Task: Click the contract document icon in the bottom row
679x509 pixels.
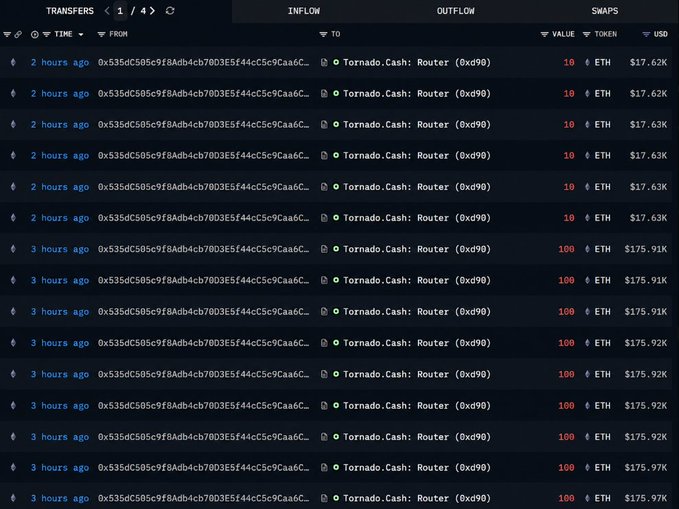Action: (324, 498)
